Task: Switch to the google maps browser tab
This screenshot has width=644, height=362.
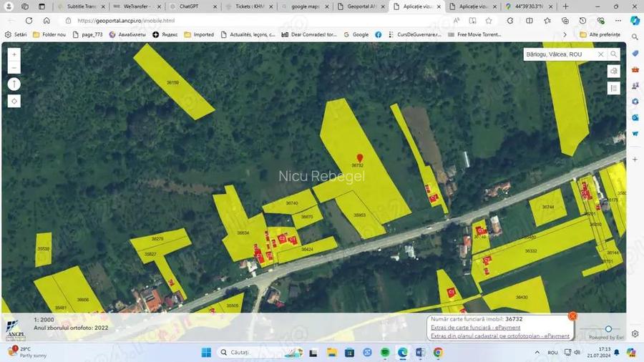Action: coord(305,6)
